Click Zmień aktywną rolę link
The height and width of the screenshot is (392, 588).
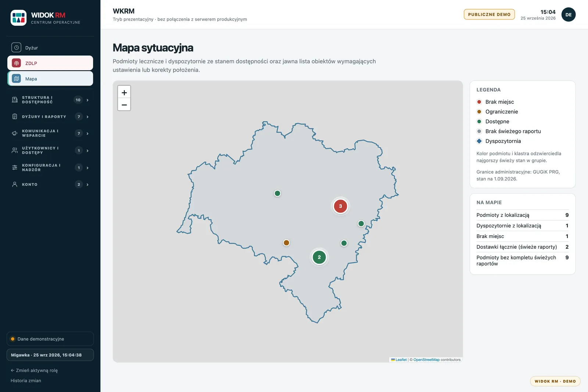34,370
